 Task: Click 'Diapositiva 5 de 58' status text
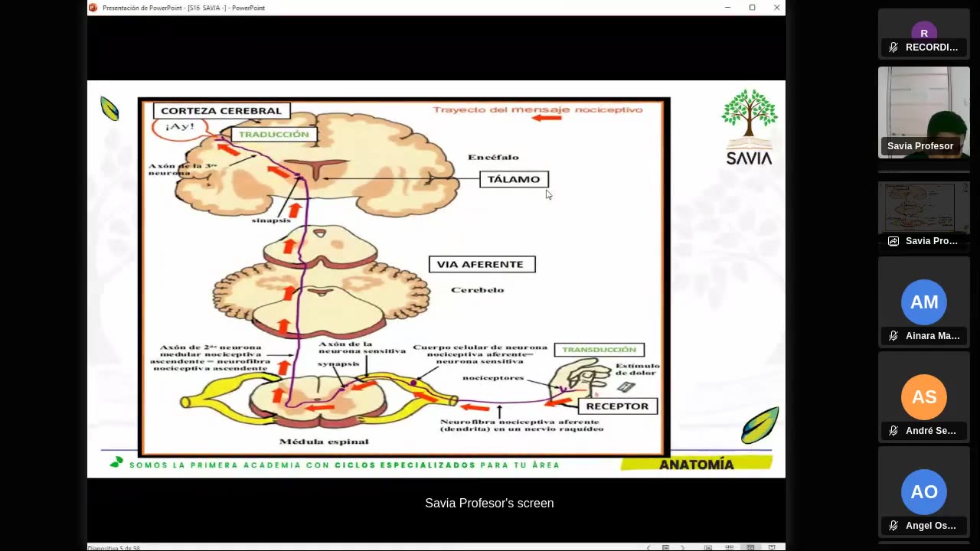113,548
